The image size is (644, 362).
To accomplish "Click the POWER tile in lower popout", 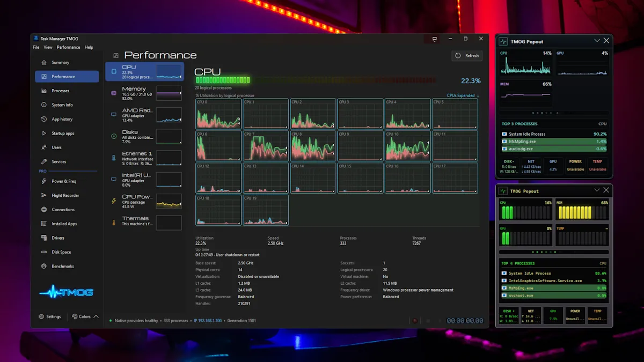I will 575,316.
